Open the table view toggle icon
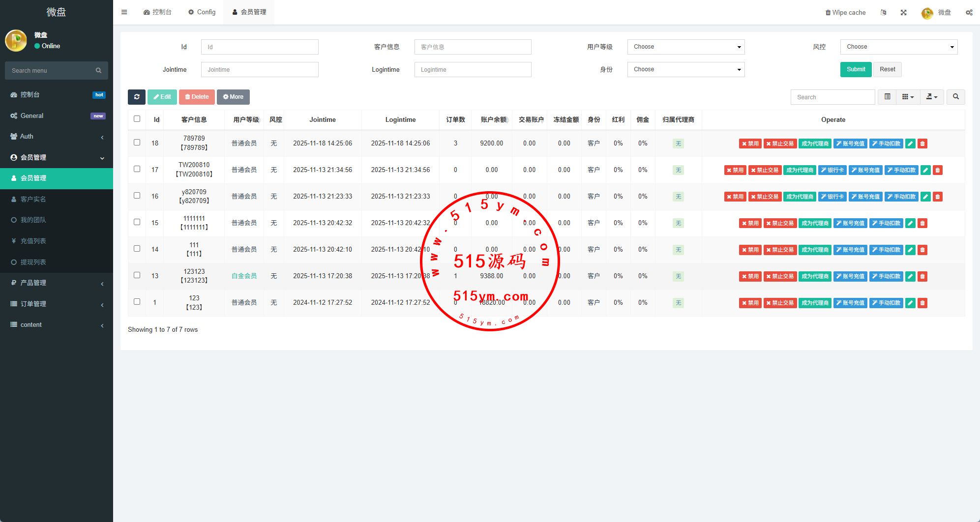980x522 pixels. pyautogui.click(x=887, y=97)
